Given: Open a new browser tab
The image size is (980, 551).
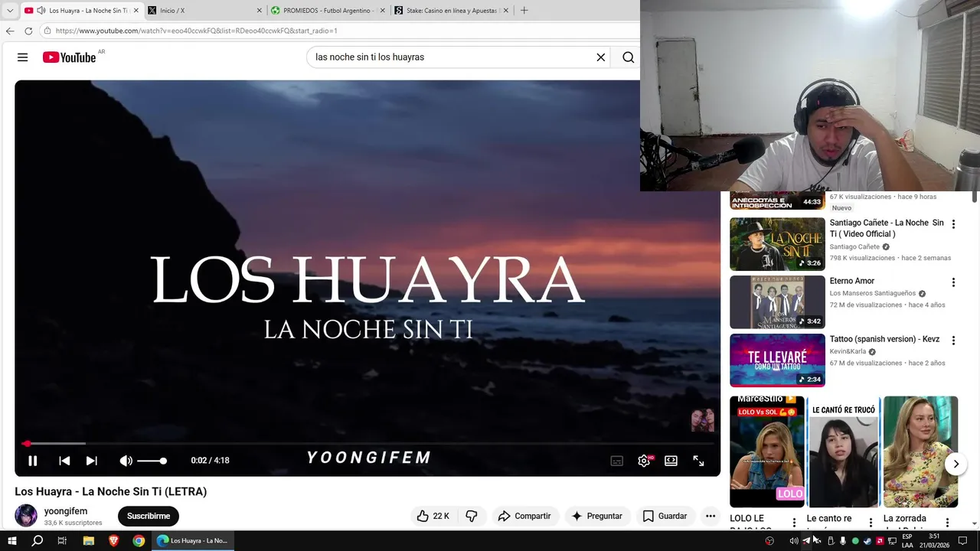Looking at the screenshot, I should pyautogui.click(x=524, y=11).
